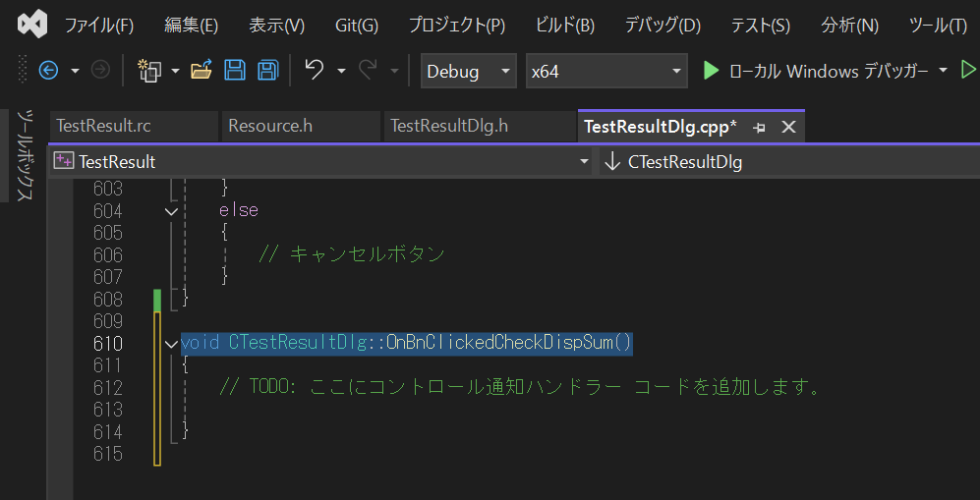Switch to the TestResultDlg.h tab
Image resolution: width=980 pixels, height=500 pixels.
pyautogui.click(x=448, y=126)
